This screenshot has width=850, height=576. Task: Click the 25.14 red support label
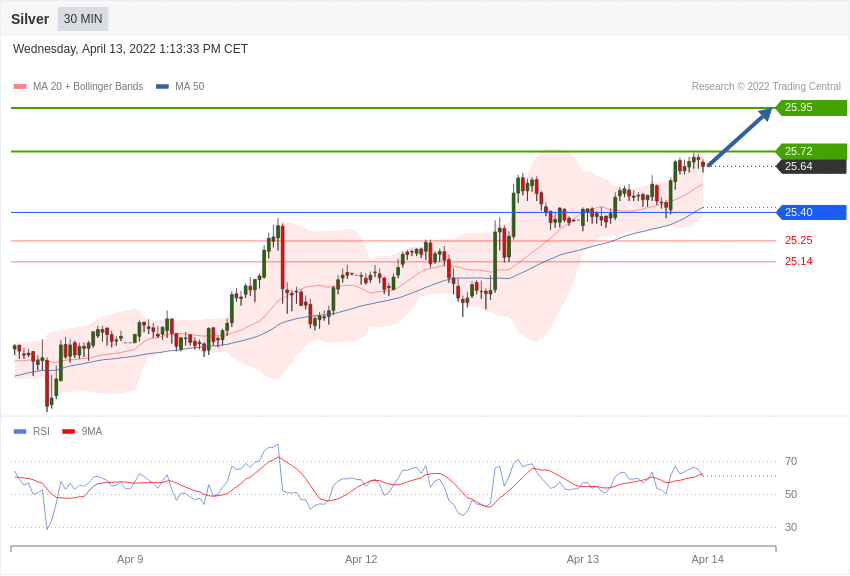point(799,261)
